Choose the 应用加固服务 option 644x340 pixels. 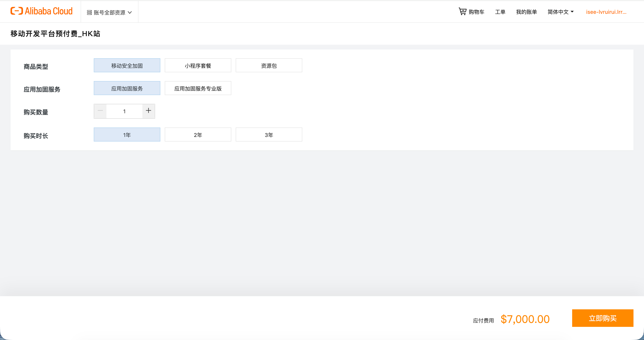(127, 88)
